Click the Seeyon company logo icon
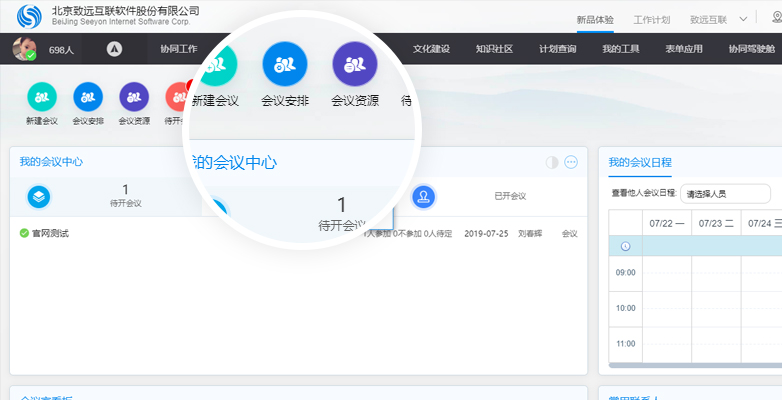The width and height of the screenshot is (782, 400). [x=29, y=17]
